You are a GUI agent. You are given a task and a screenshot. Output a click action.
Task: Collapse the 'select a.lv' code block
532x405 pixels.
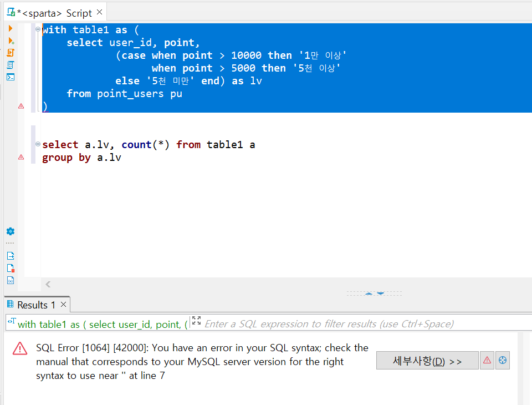(x=38, y=144)
